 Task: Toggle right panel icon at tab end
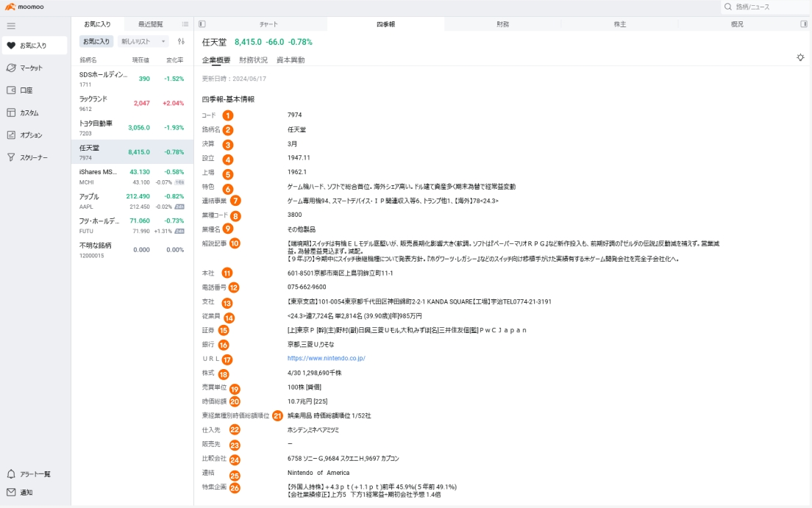pyautogui.click(x=804, y=24)
